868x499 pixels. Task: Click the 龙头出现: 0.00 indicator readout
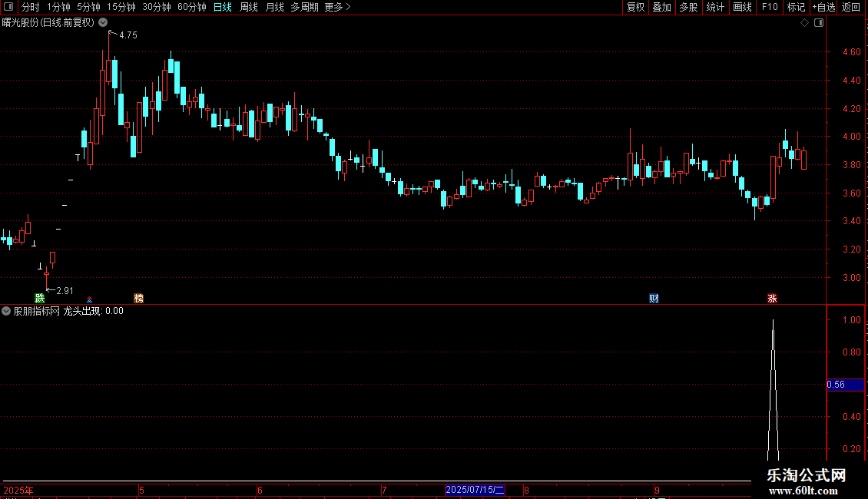93,311
